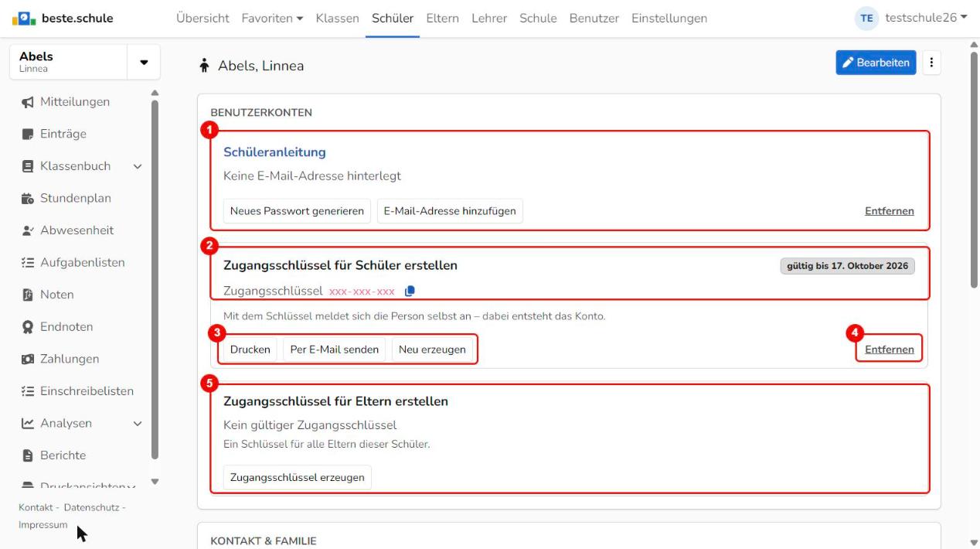Click the Aufgabenlisten checklist icon
Screen dimensions: 980x549
[x=26, y=263]
